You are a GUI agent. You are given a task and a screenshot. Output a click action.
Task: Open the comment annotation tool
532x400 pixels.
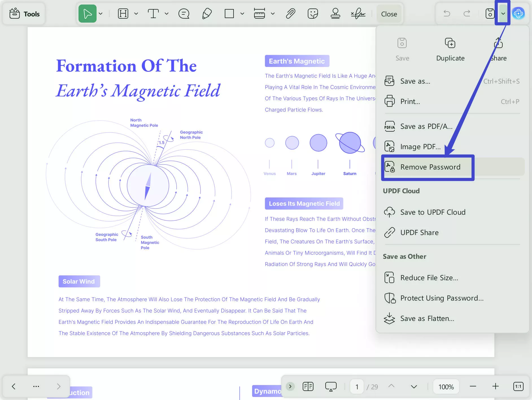pos(183,13)
